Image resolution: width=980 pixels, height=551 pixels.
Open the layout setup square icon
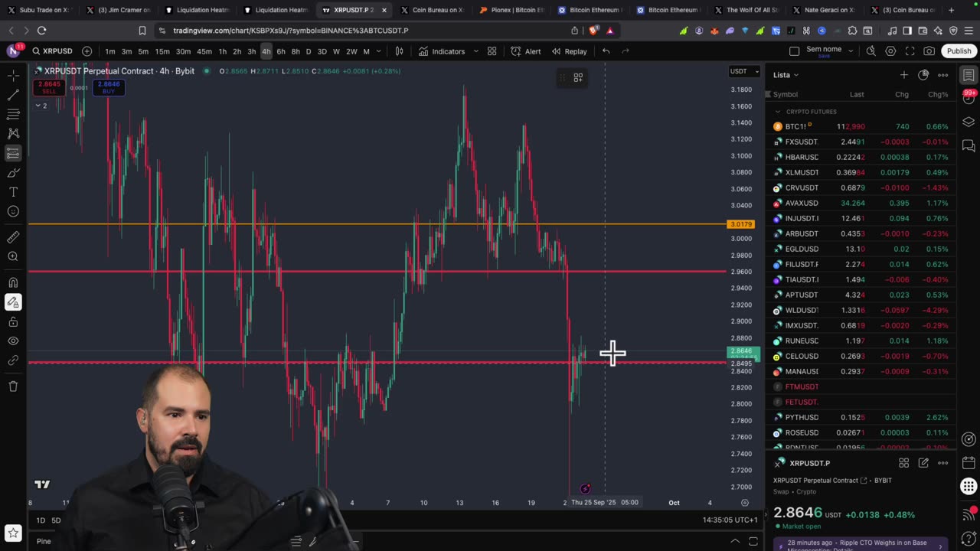click(x=794, y=51)
